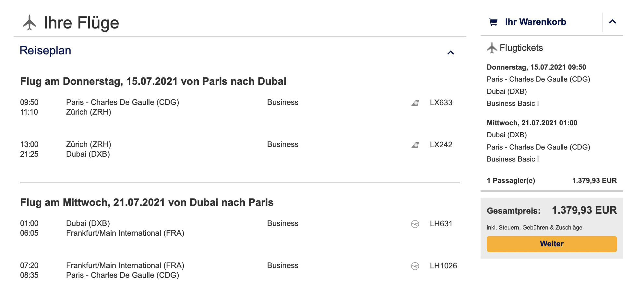This screenshot has height=281, width=644.
Task: Click the Flug am Mittwoch Dubai nach Paris heading
Action: (147, 202)
